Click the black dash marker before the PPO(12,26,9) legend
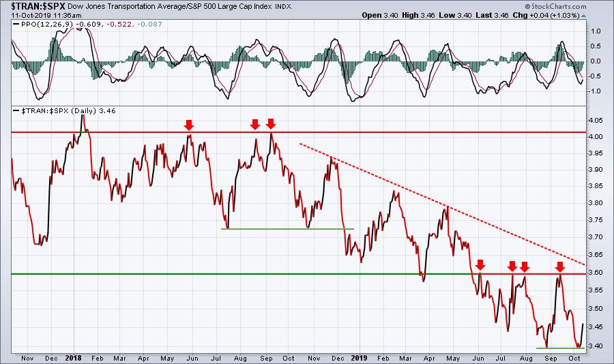This screenshot has height=364, width=614. tap(16, 25)
